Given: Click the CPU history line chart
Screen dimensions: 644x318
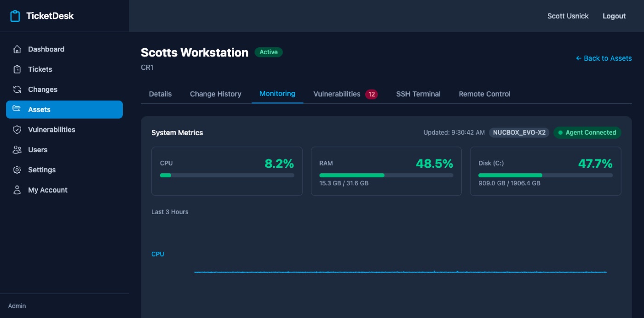Looking at the screenshot, I should click(400, 272).
